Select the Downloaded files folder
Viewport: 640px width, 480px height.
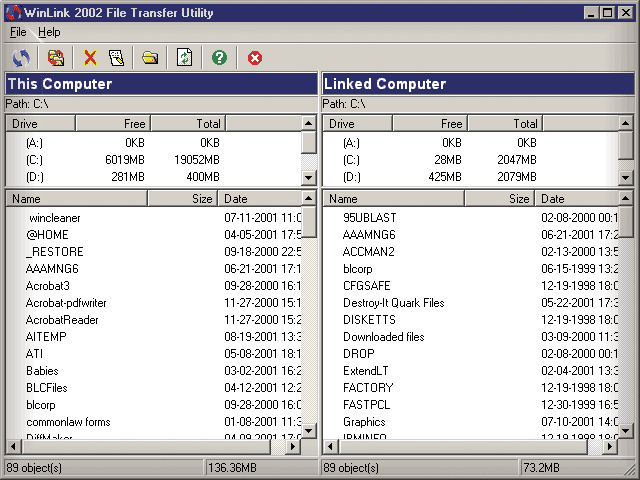point(384,337)
